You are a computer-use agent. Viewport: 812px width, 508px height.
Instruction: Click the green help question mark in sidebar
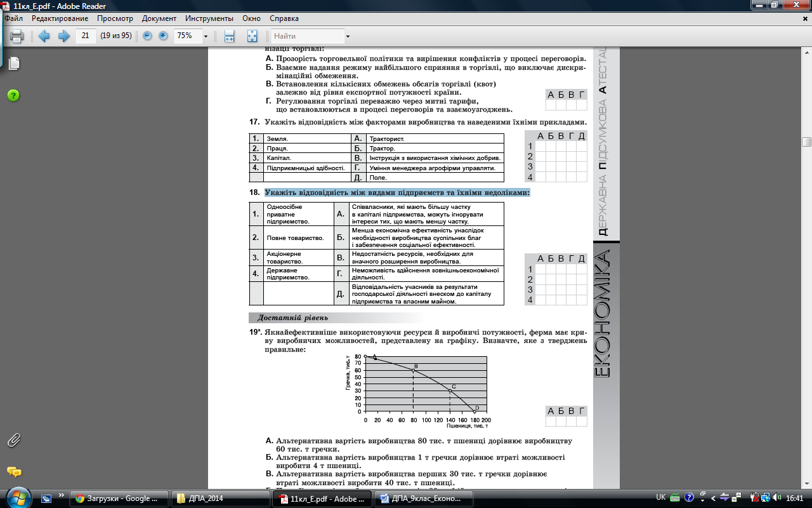[x=13, y=95]
